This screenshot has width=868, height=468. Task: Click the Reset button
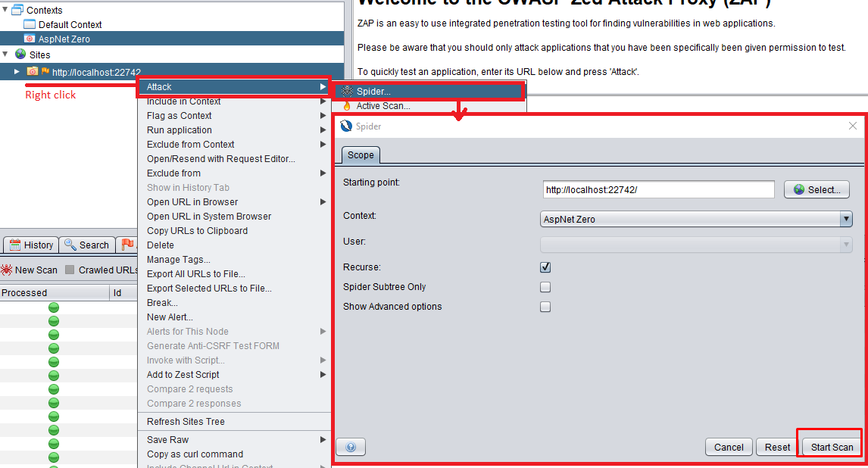point(777,447)
